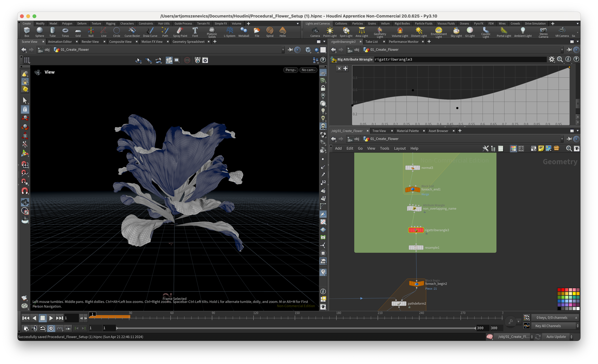Click the foreach_end1 node
Screen dimensions: 598x364
pyautogui.click(x=412, y=189)
